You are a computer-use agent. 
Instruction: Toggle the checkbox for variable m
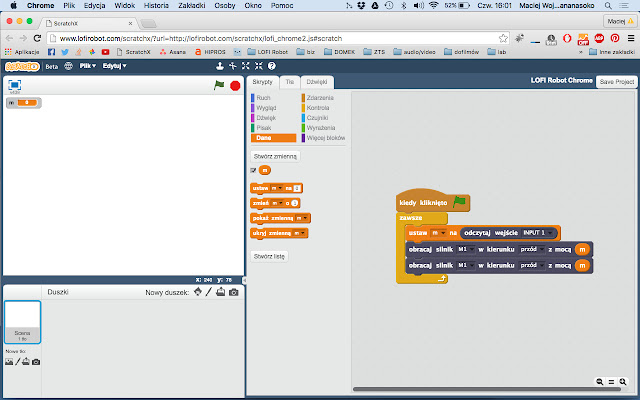253,170
